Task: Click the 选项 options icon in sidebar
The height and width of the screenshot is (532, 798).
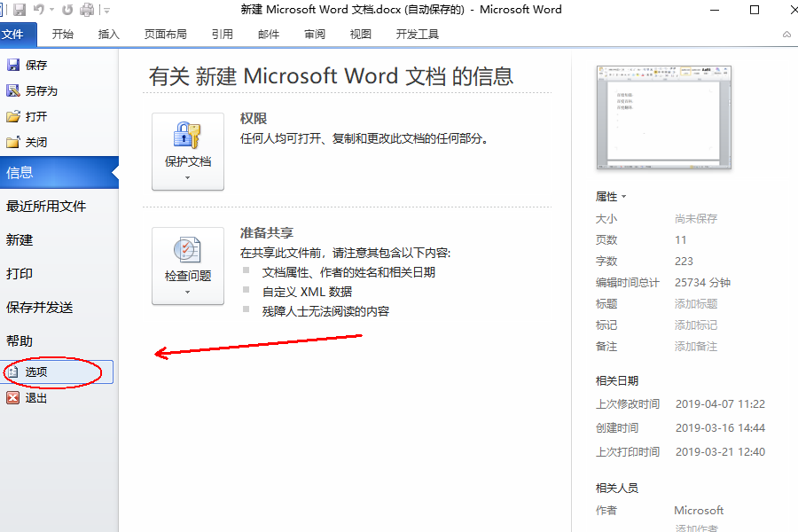Action: [x=12, y=372]
